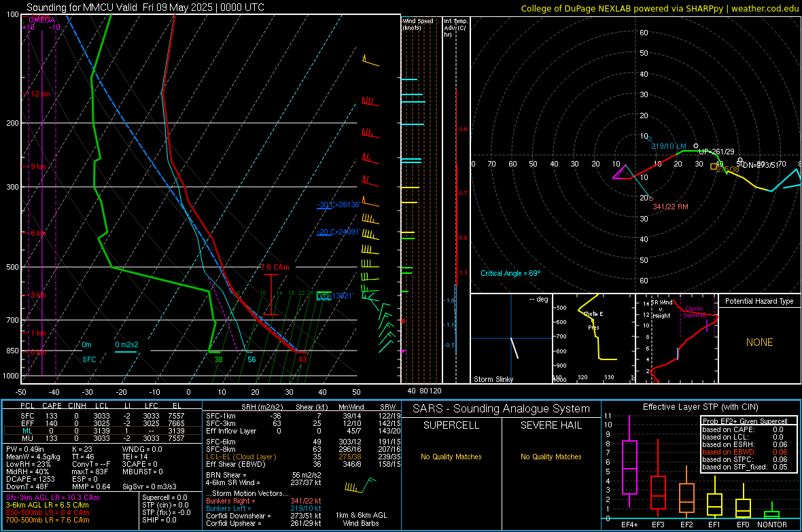Click the "Potential Hazard Type" header

[759, 301]
